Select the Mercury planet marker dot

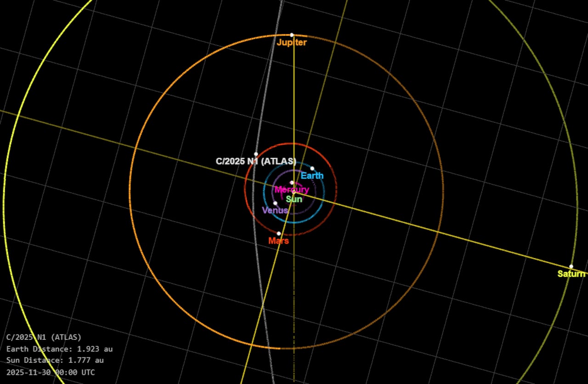click(292, 183)
